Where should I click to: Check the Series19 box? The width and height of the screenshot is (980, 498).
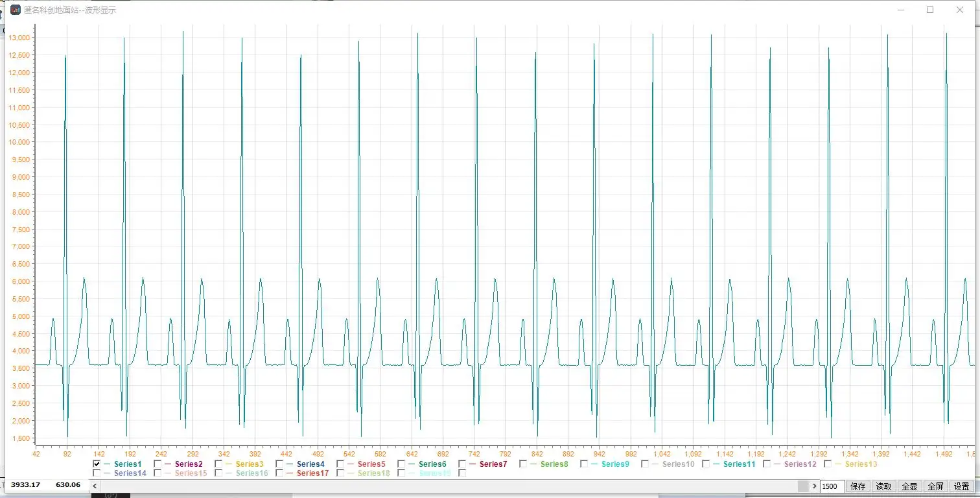[x=401, y=473]
